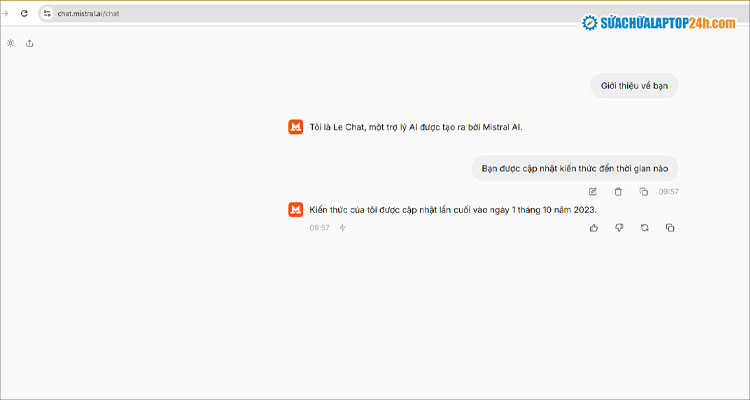
Task: Open site information icon in address bar
Action: click(x=46, y=13)
